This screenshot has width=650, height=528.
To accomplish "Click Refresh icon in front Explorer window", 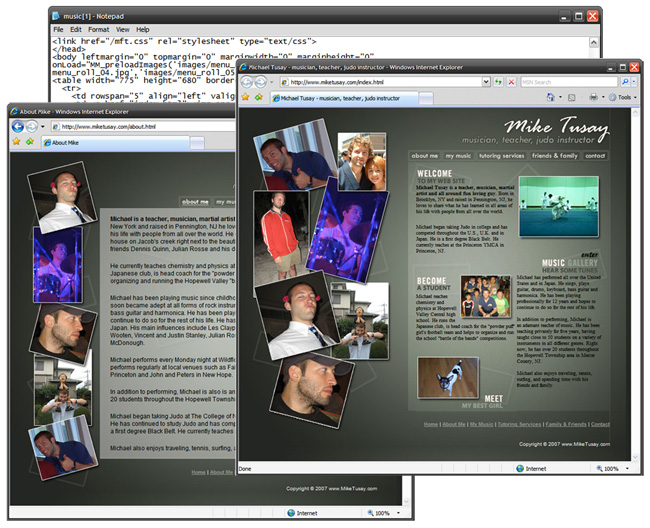I will (x=498, y=82).
